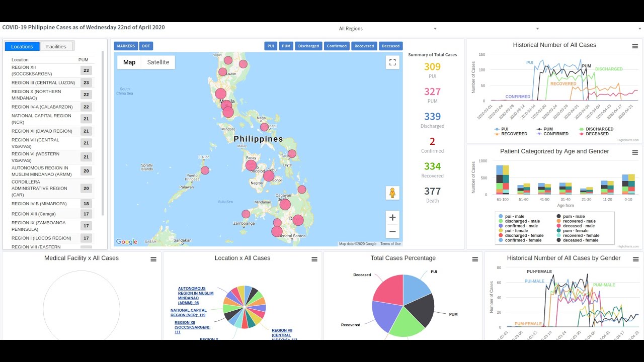Open Location x All Cases chart menu

[x=314, y=259]
